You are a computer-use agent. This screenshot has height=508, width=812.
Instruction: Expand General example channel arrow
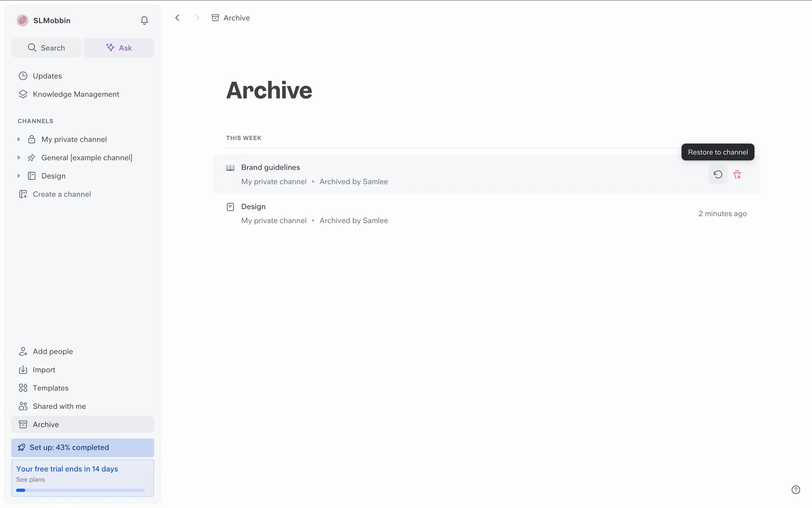[19, 157]
